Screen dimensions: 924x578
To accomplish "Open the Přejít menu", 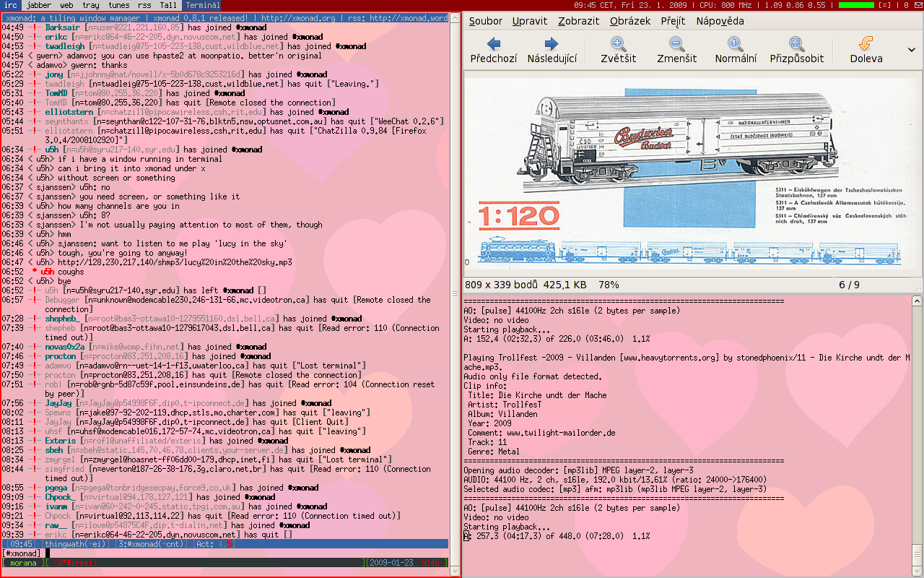I will click(673, 21).
